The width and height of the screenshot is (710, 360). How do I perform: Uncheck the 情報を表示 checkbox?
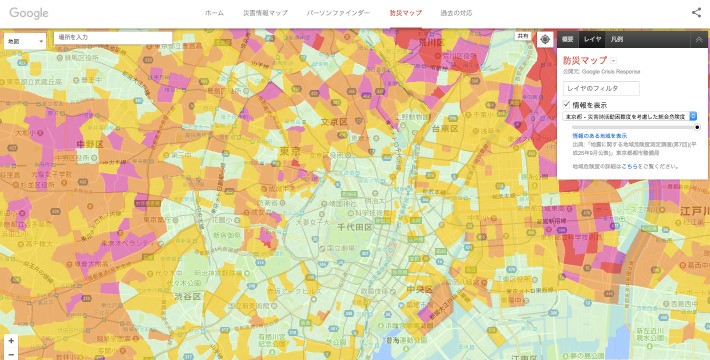coord(566,105)
